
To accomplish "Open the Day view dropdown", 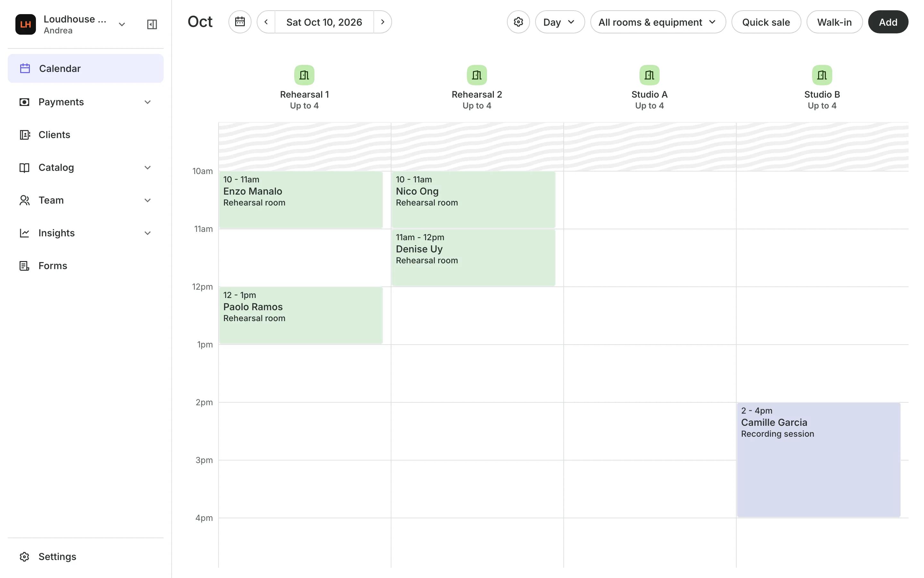I will [560, 22].
